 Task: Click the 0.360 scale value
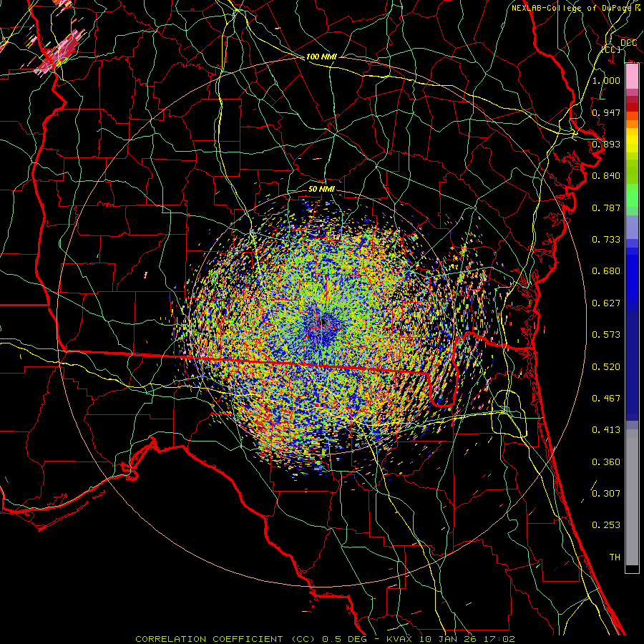pyautogui.click(x=606, y=462)
